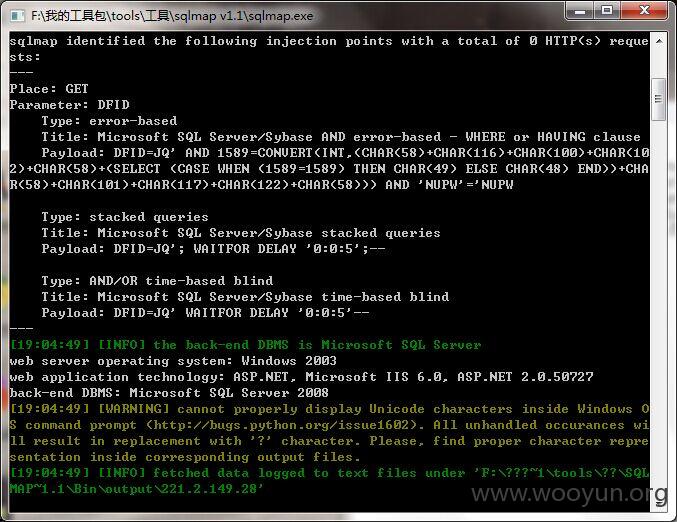The height and width of the screenshot is (522, 677).
Task: Minimize the sqlmap.exe console window
Action: pyautogui.click(x=580, y=10)
